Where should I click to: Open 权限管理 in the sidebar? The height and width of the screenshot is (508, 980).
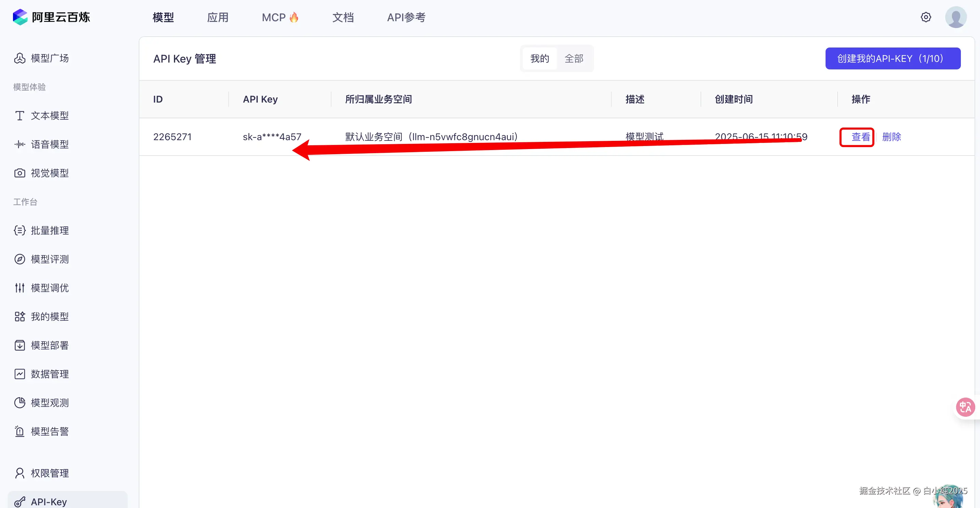[50, 473]
